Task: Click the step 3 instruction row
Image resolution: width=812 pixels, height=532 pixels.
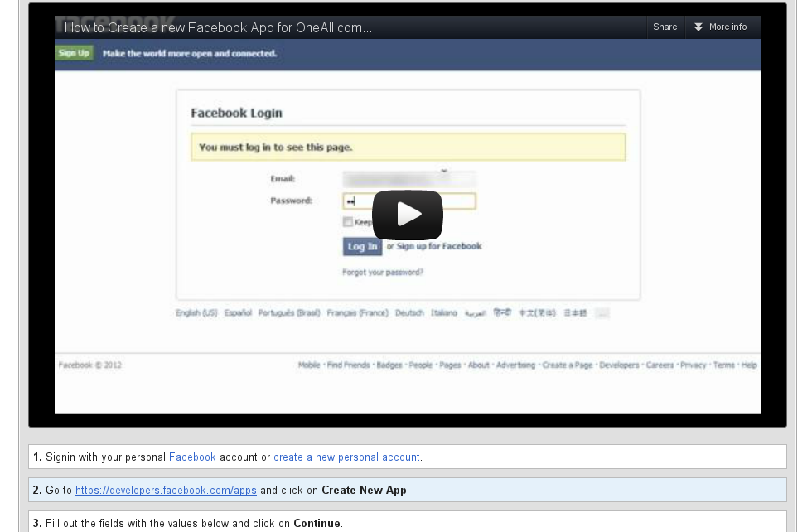Action: [x=408, y=521]
